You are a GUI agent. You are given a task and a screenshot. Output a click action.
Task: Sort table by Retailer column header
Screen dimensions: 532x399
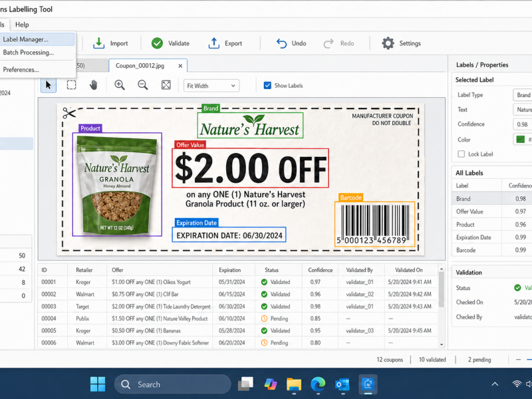84,270
